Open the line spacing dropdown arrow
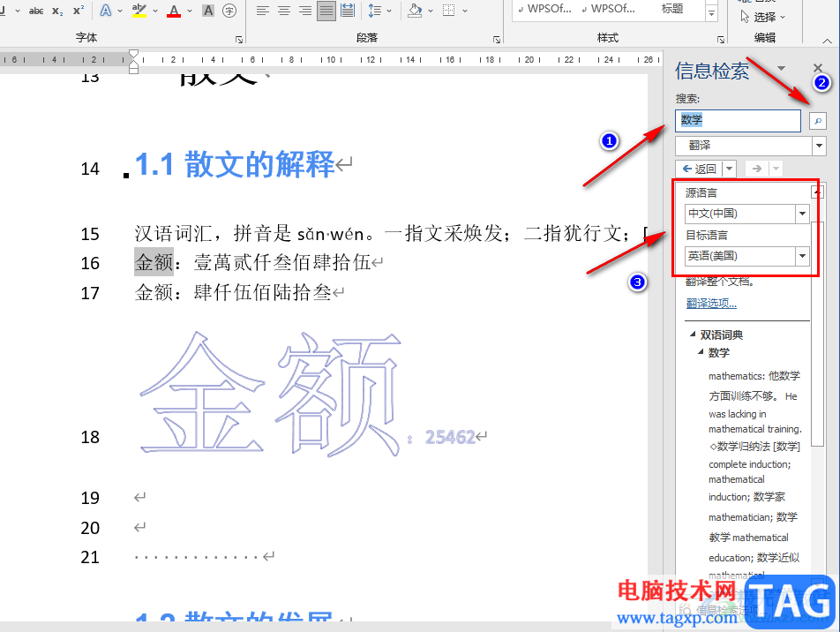The height and width of the screenshot is (632, 840). 389,11
